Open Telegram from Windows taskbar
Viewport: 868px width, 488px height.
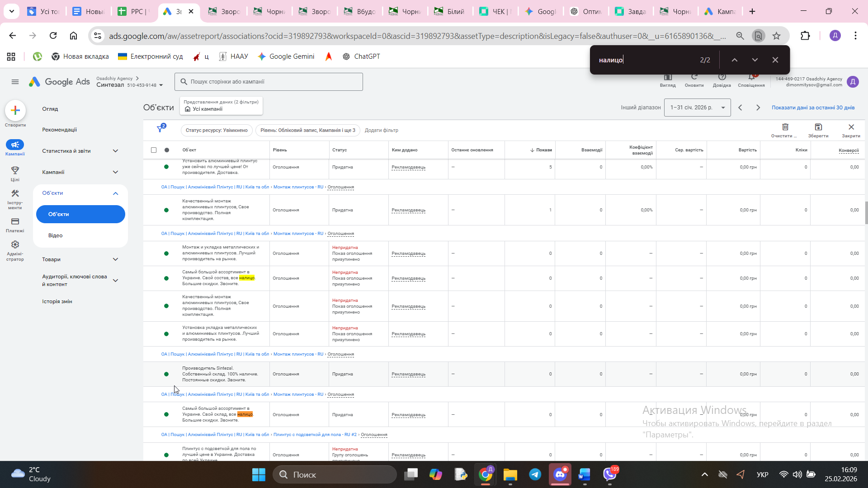point(535,474)
